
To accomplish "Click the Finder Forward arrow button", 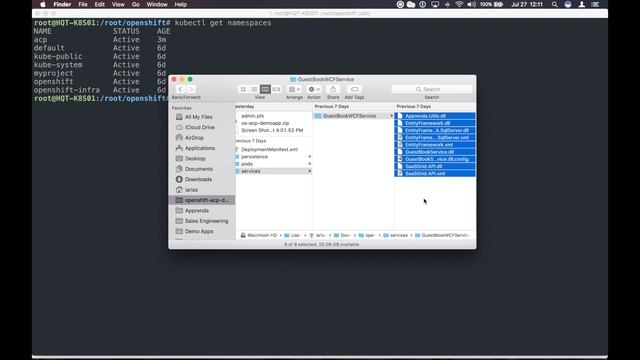I will [x=191, y=89].
